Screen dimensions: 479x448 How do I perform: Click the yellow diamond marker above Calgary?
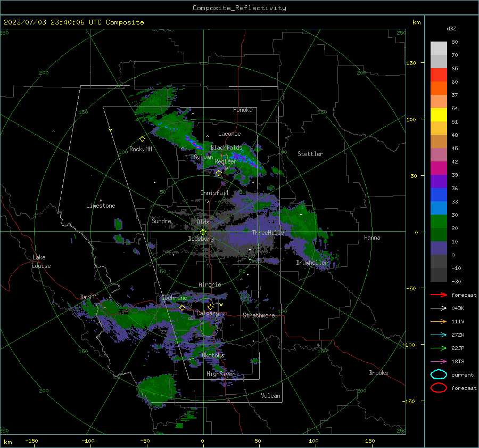(210, 307)
